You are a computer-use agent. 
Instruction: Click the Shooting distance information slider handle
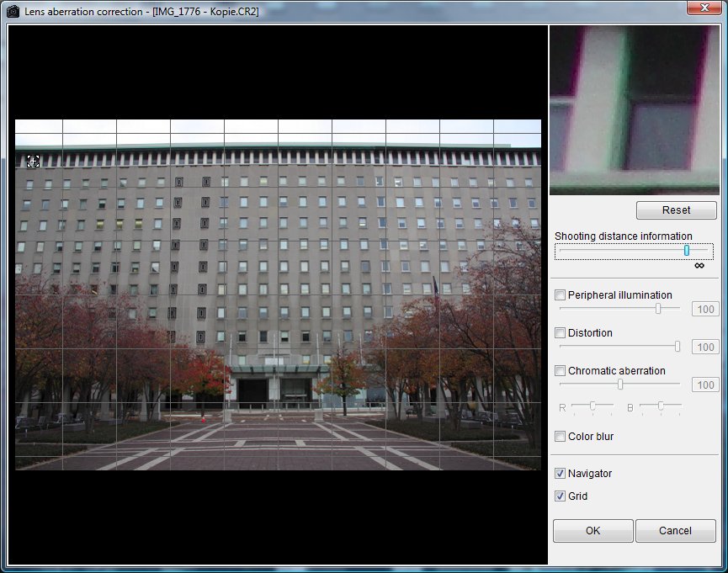[687, 251]
